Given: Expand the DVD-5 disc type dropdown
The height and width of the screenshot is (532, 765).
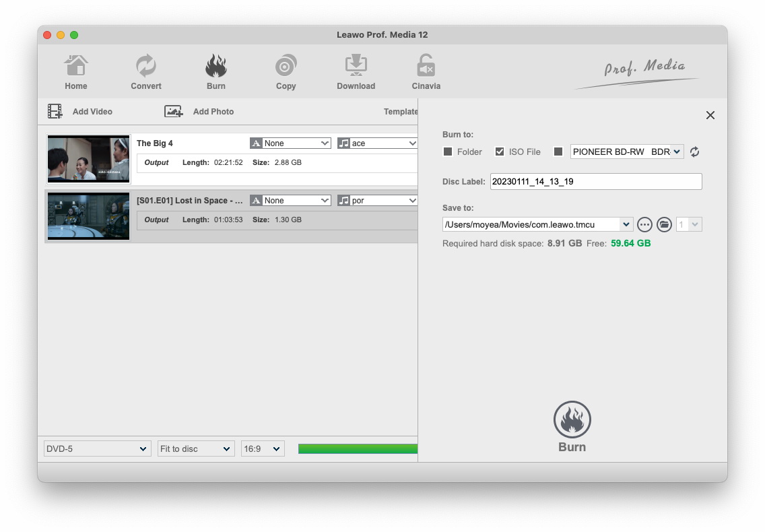Looking at the screenshot, I should pyautogui.click(x=98, y=448).
